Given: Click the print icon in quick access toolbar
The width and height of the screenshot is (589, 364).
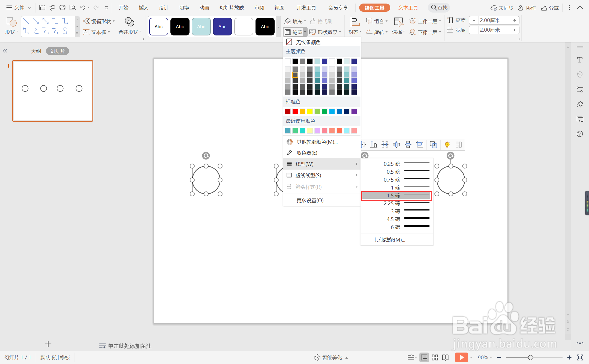Looking at the screenshot, I should (x=62, y=8).
